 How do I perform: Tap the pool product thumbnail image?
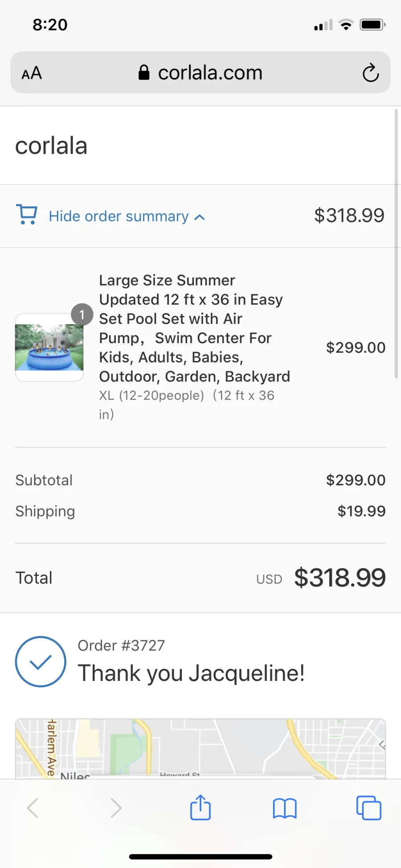[49, 347]
